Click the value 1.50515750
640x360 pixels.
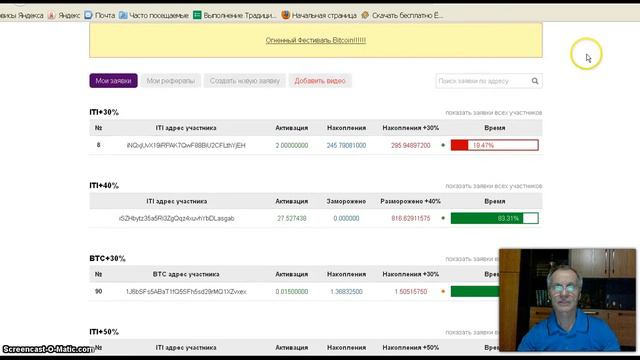pos(411,291)
